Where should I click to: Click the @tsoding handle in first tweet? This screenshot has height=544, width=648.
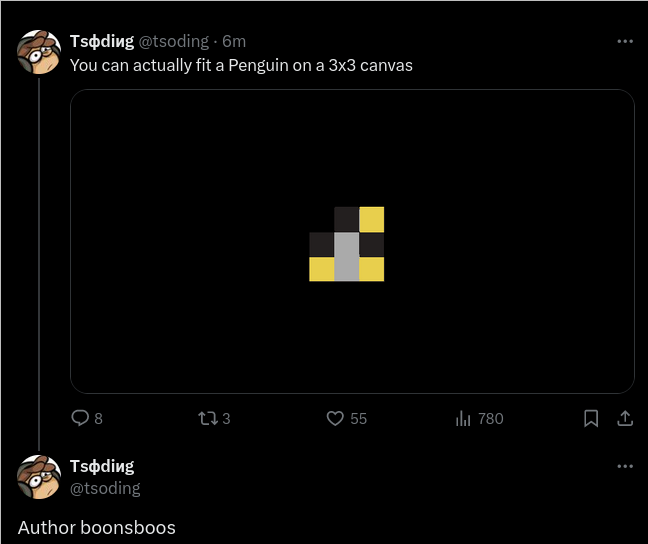173,41
